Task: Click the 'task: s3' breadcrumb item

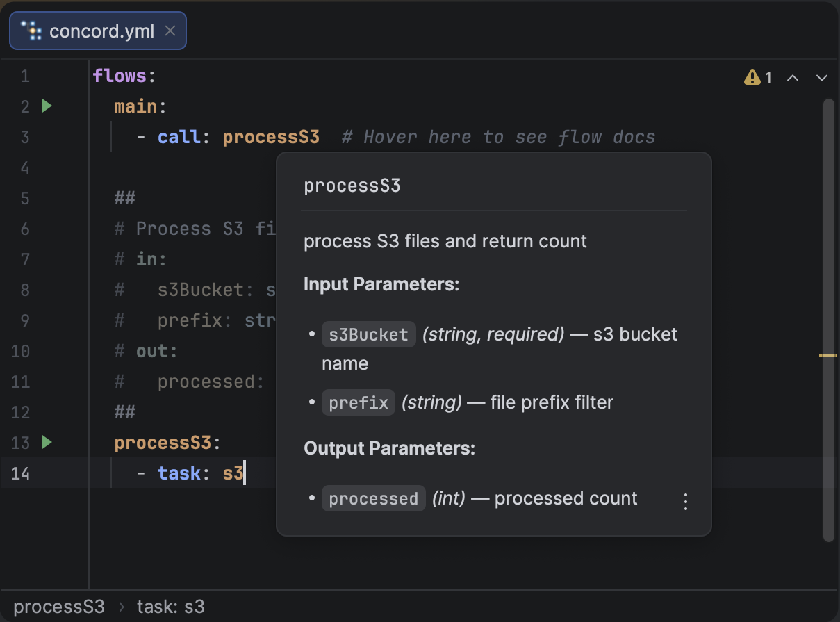Action: [x=171, y=607]
